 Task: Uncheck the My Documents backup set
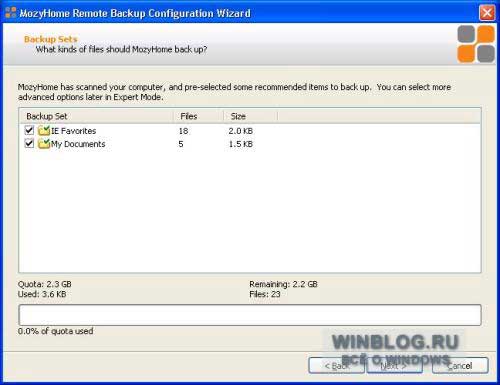(x=29, y=143)
